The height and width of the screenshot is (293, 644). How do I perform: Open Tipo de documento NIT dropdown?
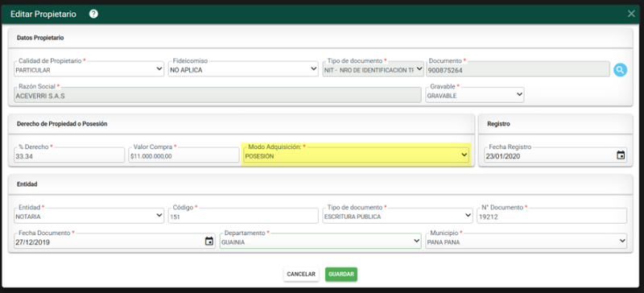[373, 68]
